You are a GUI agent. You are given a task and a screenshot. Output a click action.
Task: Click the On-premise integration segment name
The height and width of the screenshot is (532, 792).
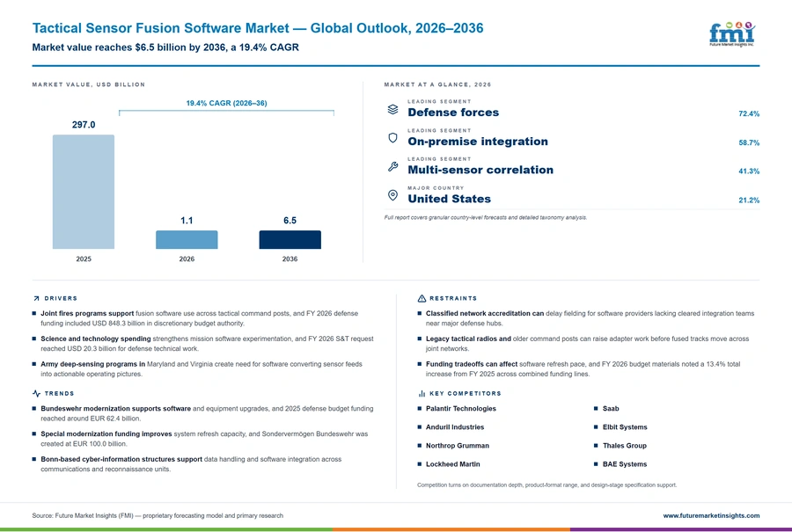(x=478, y=142)
